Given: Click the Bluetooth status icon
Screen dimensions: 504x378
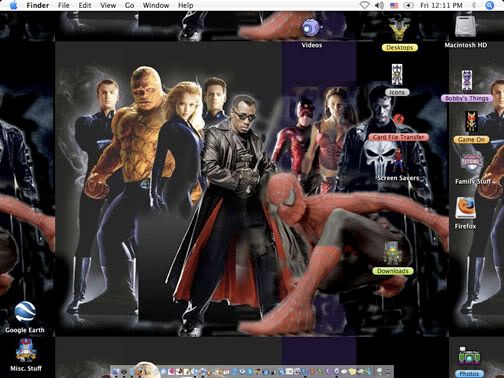Looking at the screenshot, I should point(474,5).
